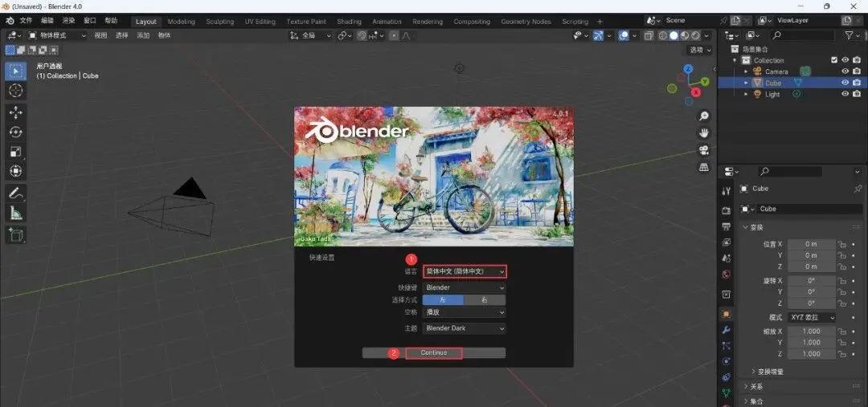This screenshot has height=407, width=868.
Task: Select the Move tool
Action: click(x=15, y=112)
